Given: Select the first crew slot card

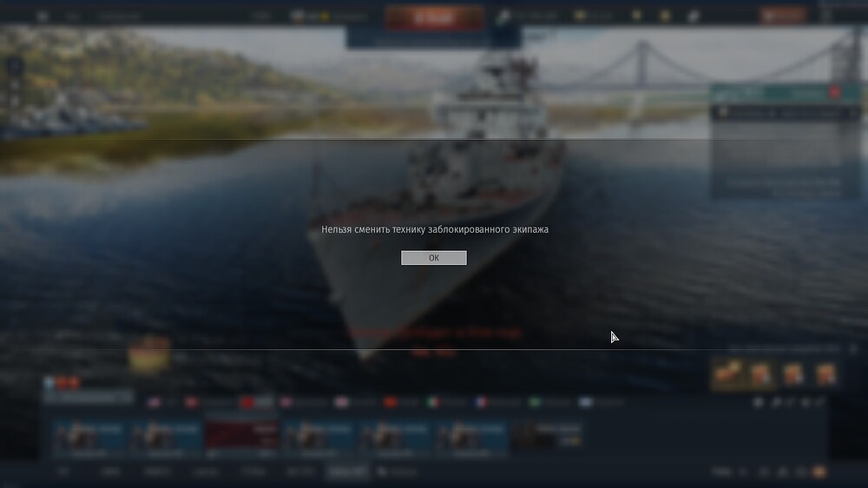Looking at the screenshot, I should [89, 436].
